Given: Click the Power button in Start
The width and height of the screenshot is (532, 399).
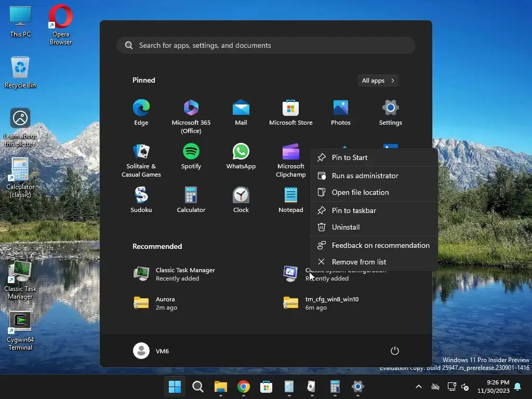Looking at the screenshot, I should pos(395,351).
